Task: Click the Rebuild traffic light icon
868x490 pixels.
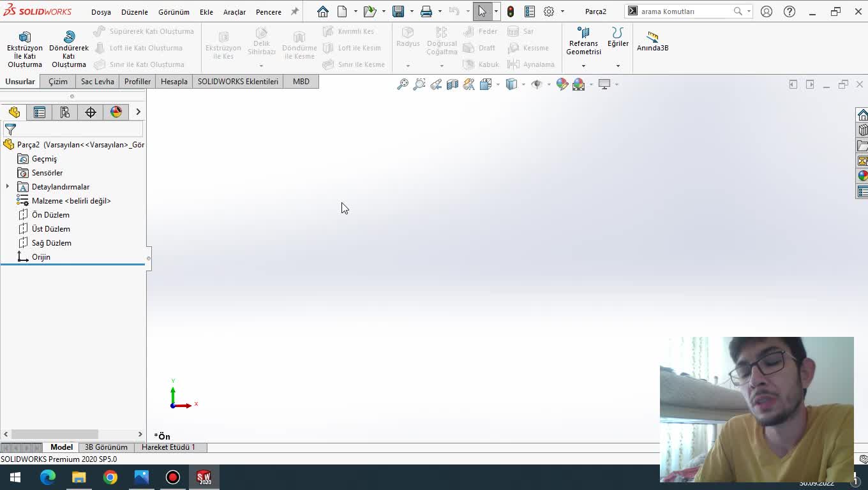Action: [511, 11]
